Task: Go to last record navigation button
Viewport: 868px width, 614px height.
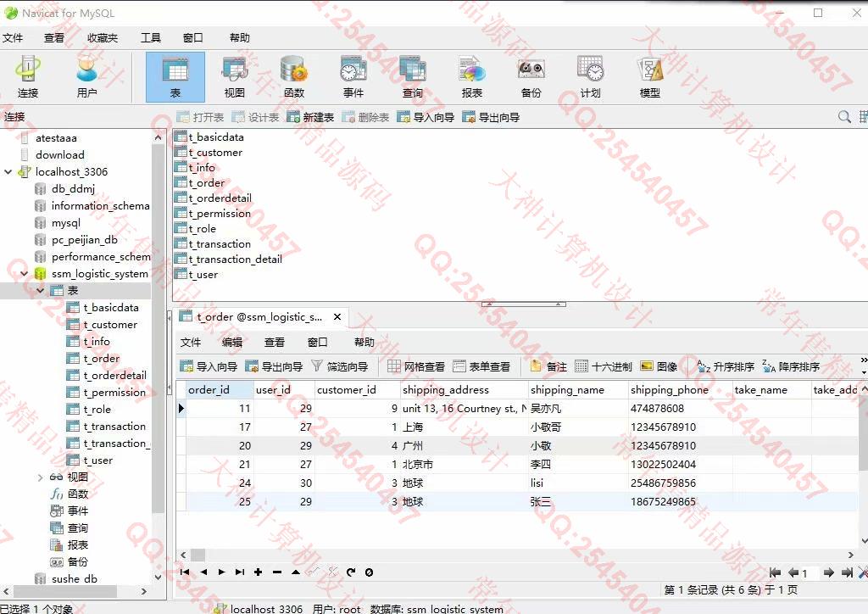Action: pyautogui.click(x=239, y=572)
